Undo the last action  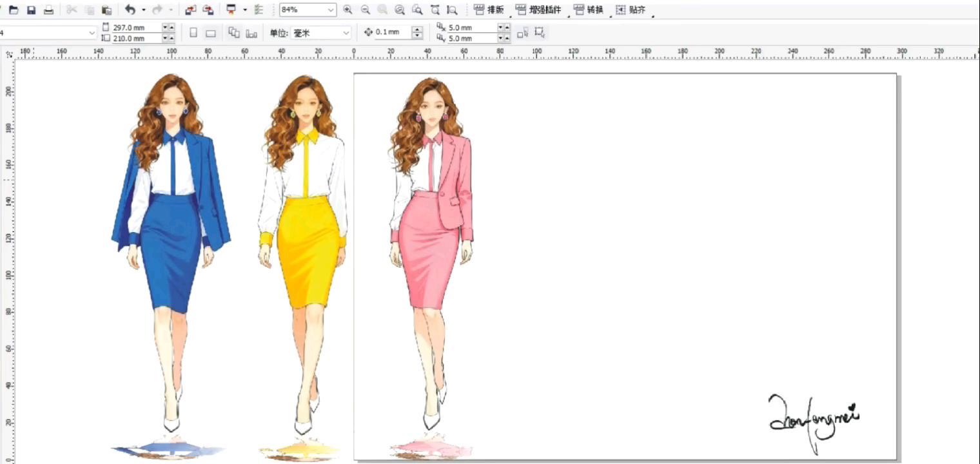click(130, 10)
